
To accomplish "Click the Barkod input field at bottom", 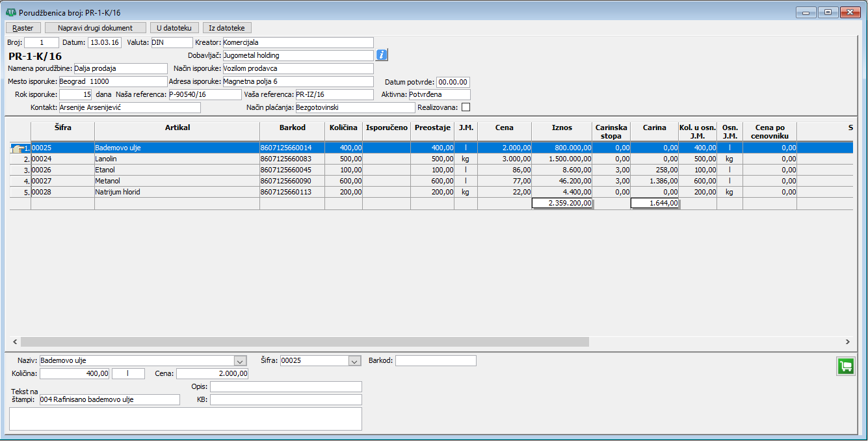I will tap(436, 361).
